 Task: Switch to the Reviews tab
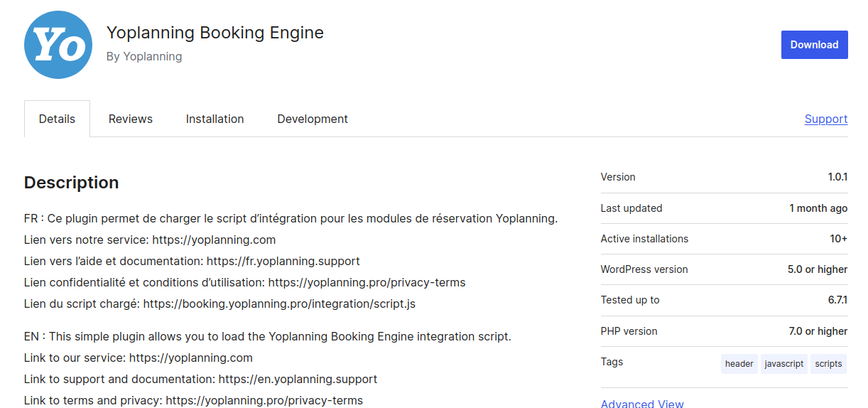(131, 119)
